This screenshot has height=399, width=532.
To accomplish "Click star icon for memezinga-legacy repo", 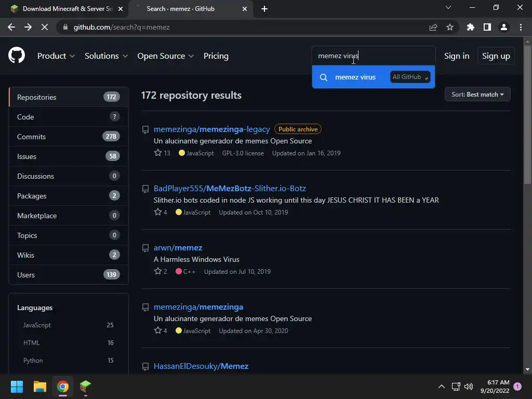I will pyautogui.click(x=158, y=153).
